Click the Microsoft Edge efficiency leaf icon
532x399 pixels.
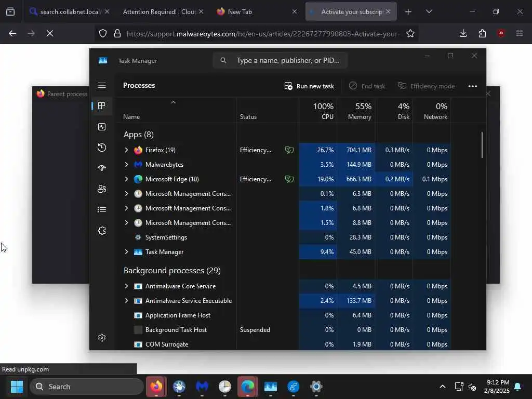289,179
